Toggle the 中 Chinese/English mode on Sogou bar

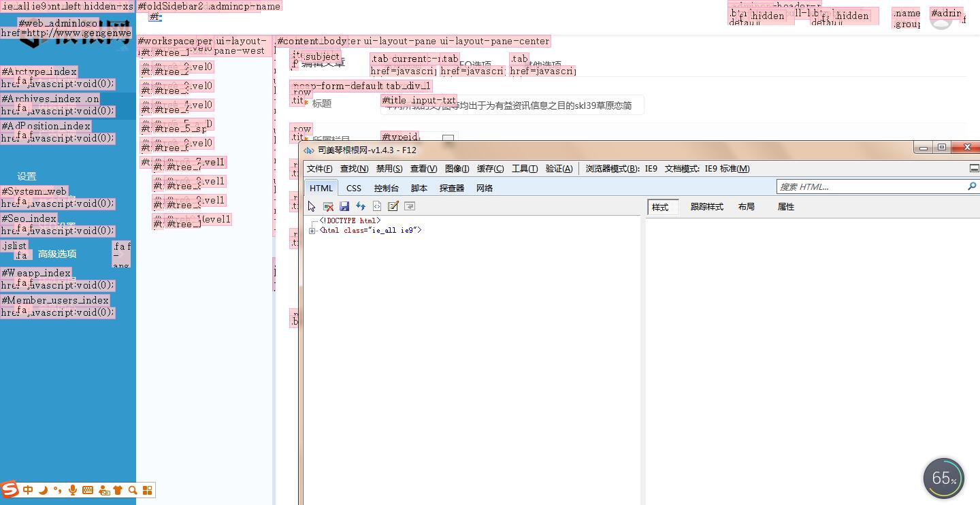click(x=28, y=490)
